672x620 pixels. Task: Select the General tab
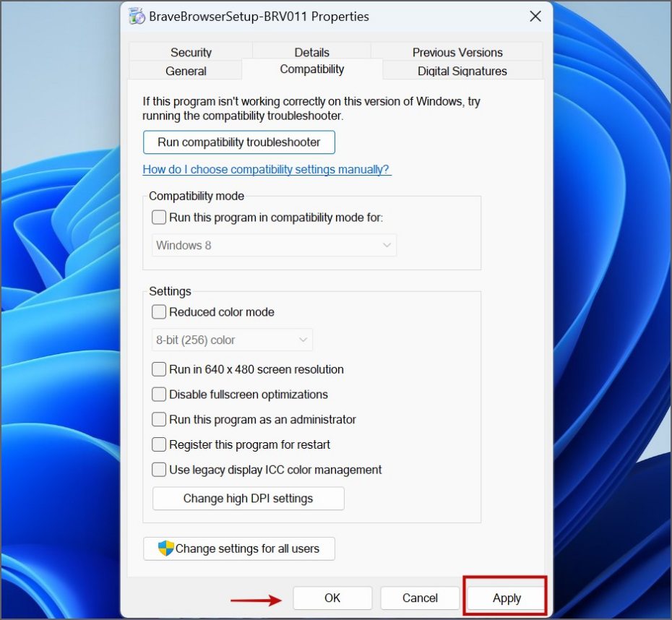pos(186,71)
